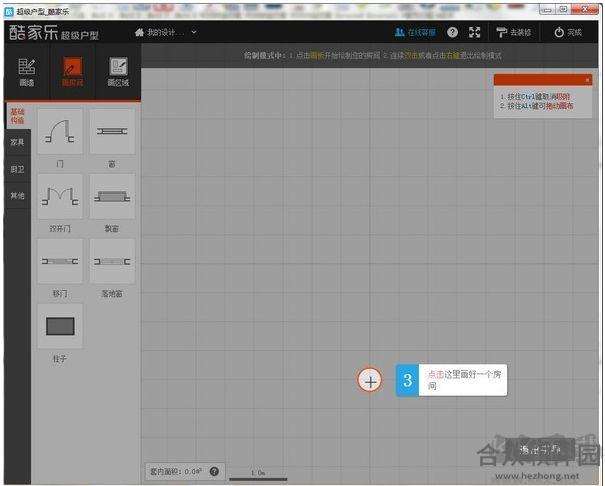Click the exit guide button at bottom right
This screenshot has height=486, width=605.
click(x=540, y=449)
